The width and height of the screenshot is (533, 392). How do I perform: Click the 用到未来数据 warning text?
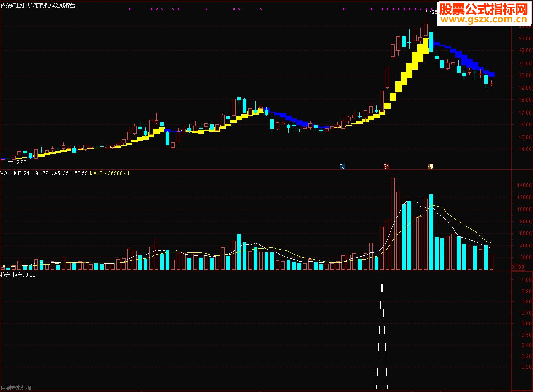click(x=16, y=388)
